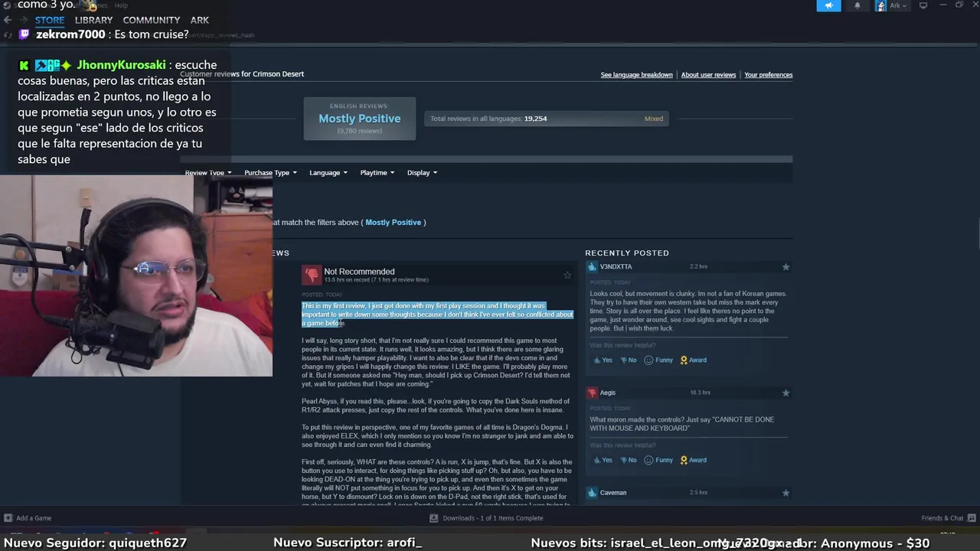Click Add a Game label
This screenshot has width=980, height=551.
[x=34, y=518]
